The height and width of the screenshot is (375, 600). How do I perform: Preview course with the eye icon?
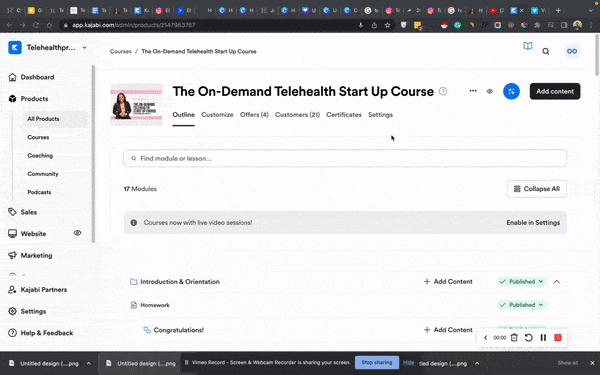[489, 91]
